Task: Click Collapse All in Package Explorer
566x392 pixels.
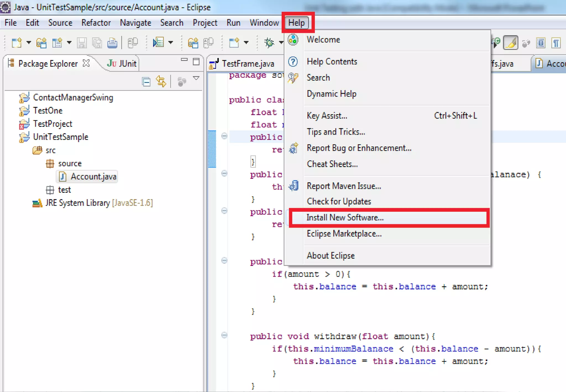Action: [x=146, y=82]
